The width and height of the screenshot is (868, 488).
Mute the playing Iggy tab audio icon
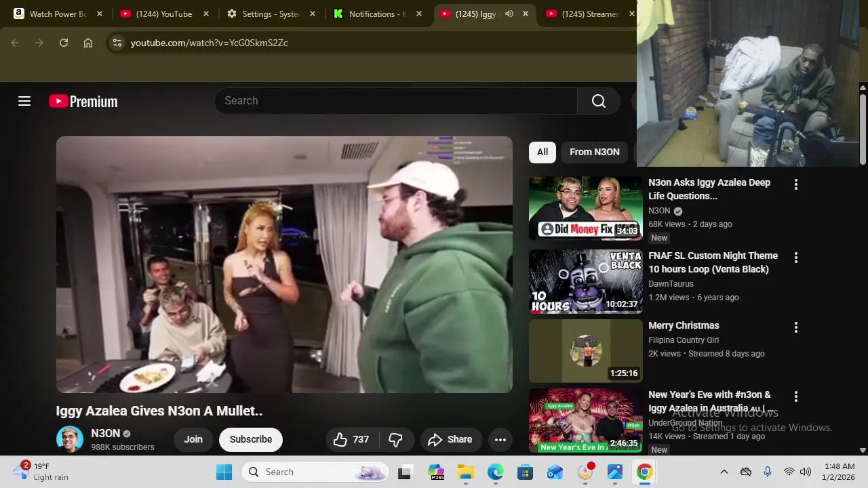(509, 14)
